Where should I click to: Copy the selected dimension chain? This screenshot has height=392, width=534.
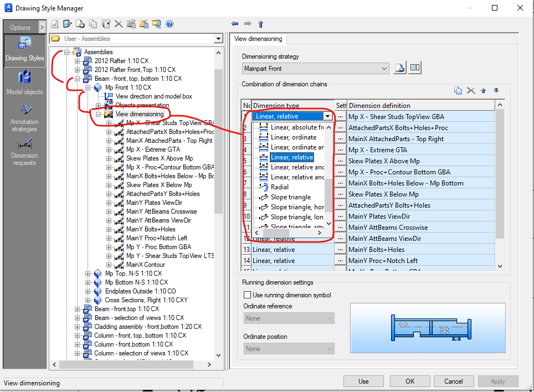click(x=458, y=90)
